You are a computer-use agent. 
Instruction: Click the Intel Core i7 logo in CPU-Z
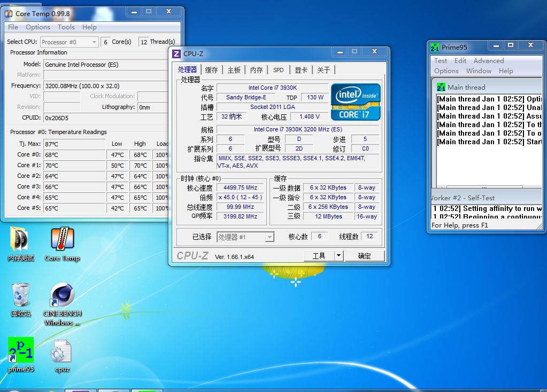[356, 102]
